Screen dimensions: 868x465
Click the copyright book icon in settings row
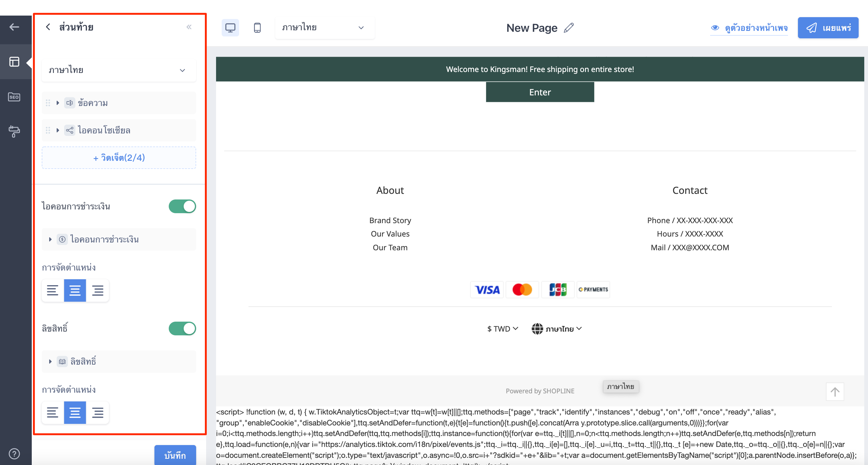[x=62, y=362]
